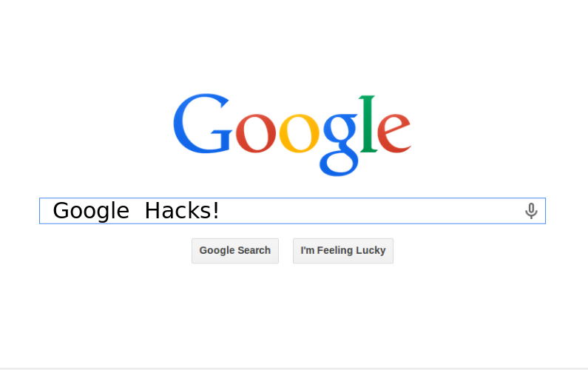This screenshot has height=370, width=588.
Task: Click empty area of search field after text
Action: (x=371, y=211)
